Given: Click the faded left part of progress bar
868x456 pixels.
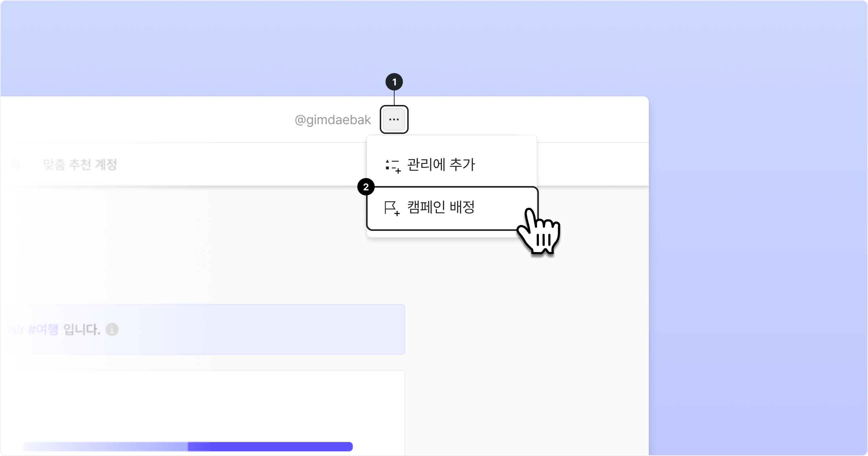Looking at the screenshot, I should click(105, 446).
